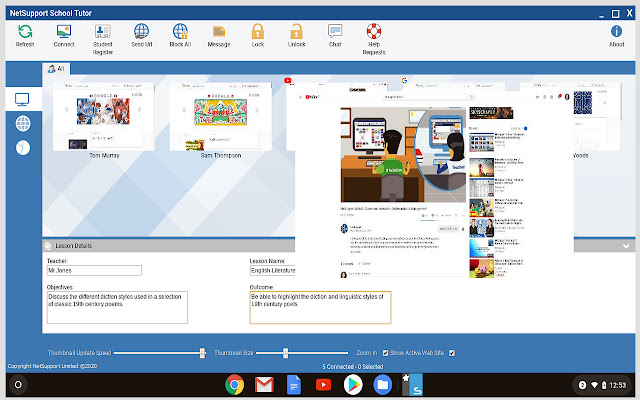Open the About information
The height and width of the screenshot is (400, 640).
(617, 32)
